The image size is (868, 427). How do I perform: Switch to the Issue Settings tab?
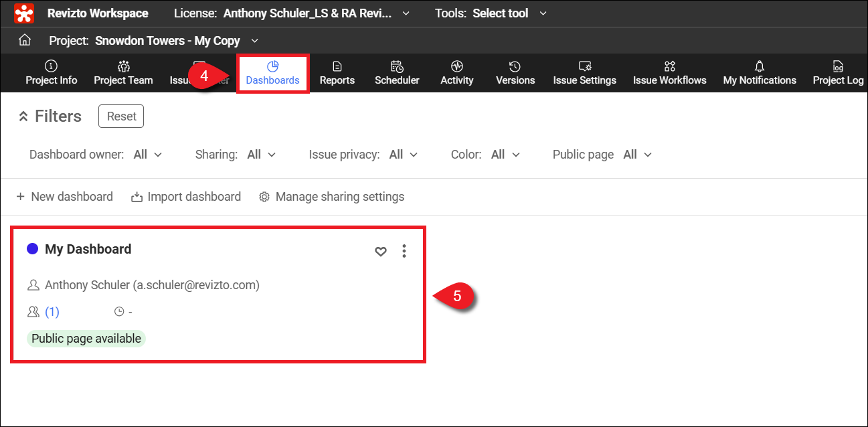[x=584, y=73]
